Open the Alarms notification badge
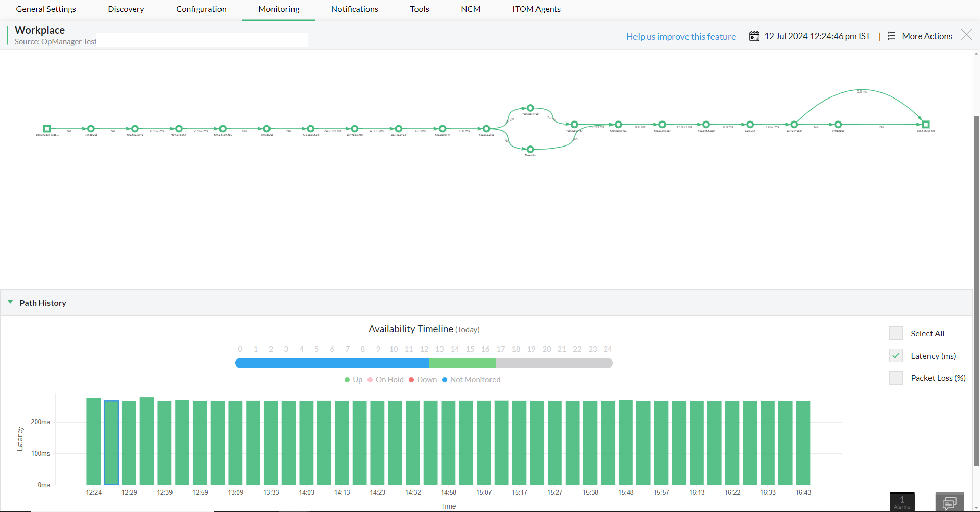The width and height of the screenshot is (980, 512). [x=901, y=501]
